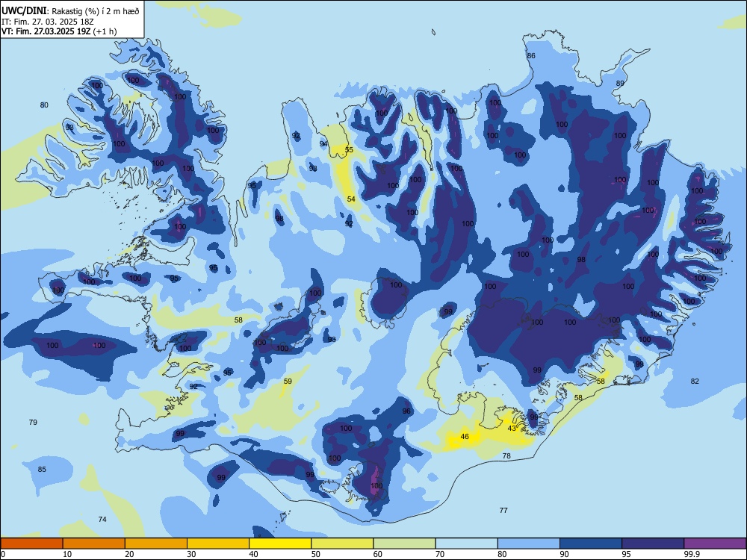This screenshot has width=747, height=560.
Task: Click the 0–10 dark orange legend swatch
Action: [x=31, y=544]
